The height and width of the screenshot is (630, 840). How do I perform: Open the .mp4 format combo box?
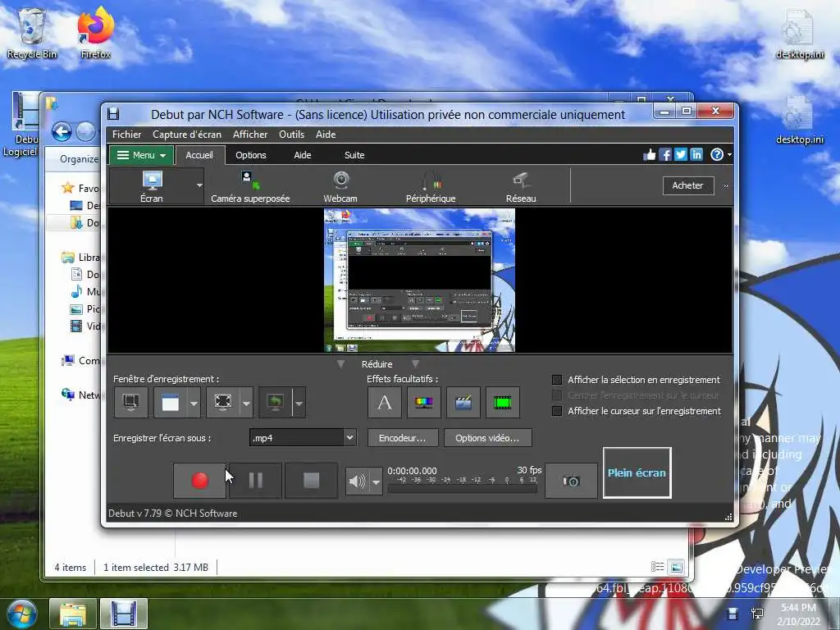(x=304, y=438)
